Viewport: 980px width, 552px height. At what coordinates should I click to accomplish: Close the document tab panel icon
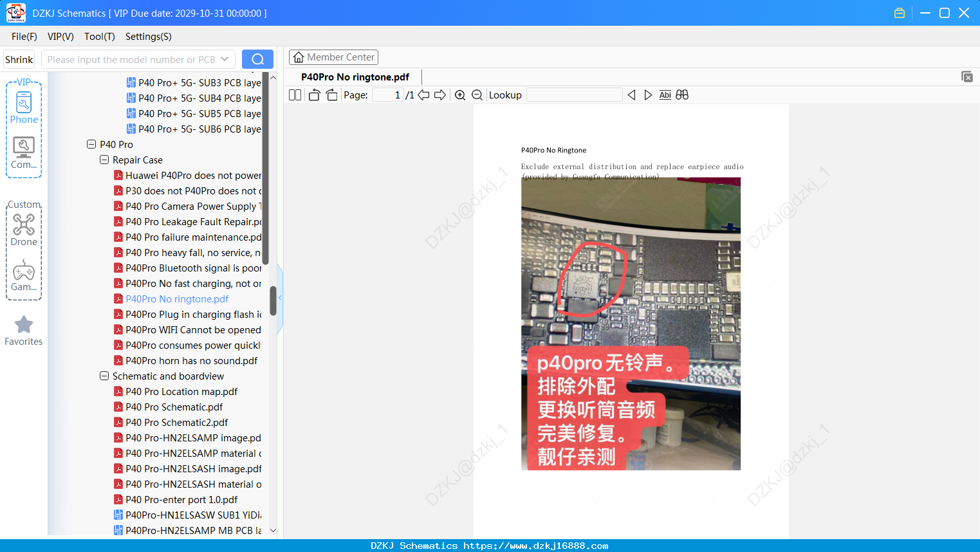click(967, 77)
